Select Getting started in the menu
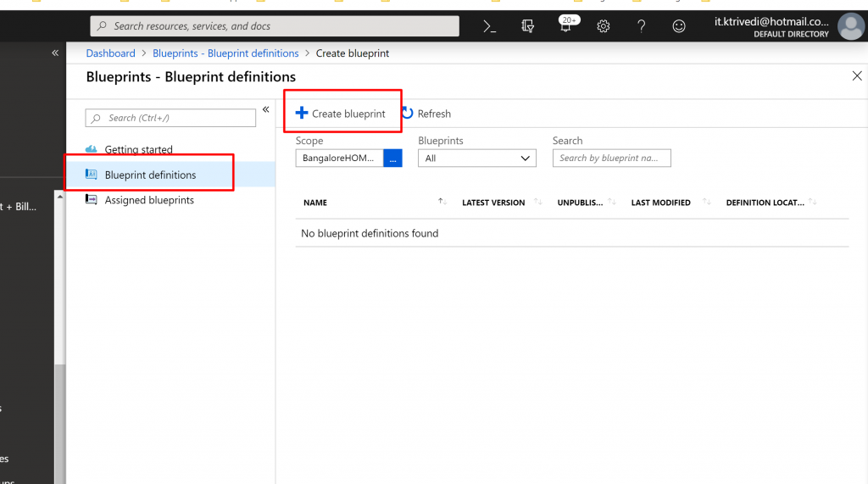This screenshot has width=868, height=484. (x=138, y=150)
